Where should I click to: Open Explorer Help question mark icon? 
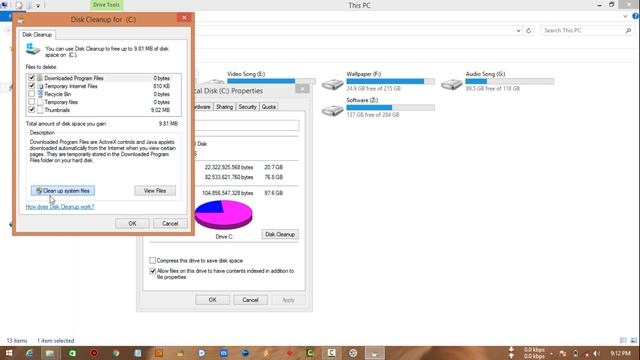[636, 16]
